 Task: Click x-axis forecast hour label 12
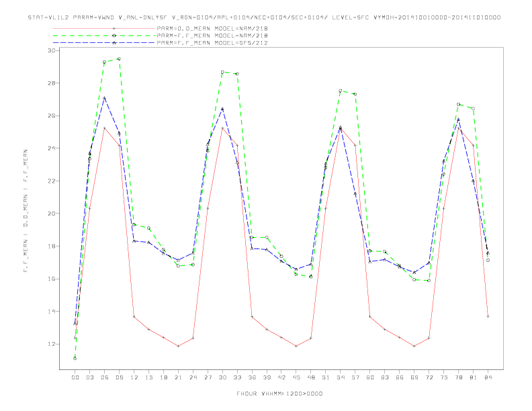coord(134,377)
